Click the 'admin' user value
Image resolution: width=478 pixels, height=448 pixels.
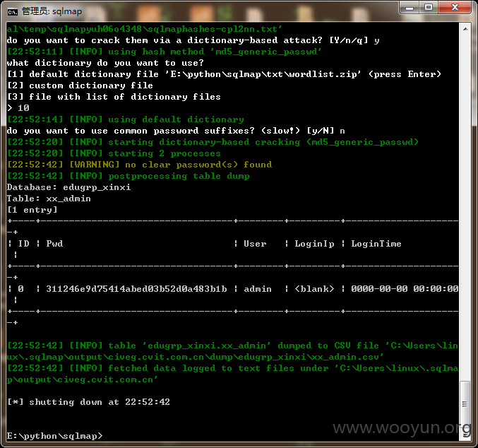[x=258, y=289]
